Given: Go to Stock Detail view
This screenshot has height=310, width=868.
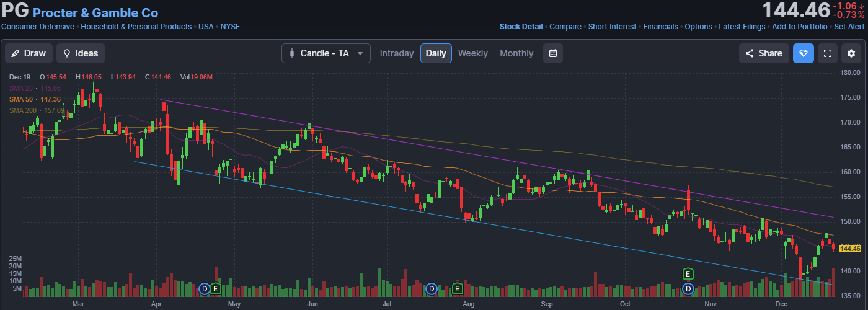Looking at the screenshot, I should tap(521, 27).
